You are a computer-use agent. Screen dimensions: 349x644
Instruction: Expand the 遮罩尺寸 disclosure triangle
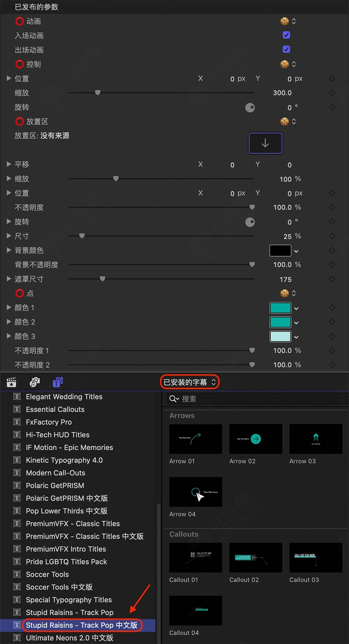click(9, 279)
